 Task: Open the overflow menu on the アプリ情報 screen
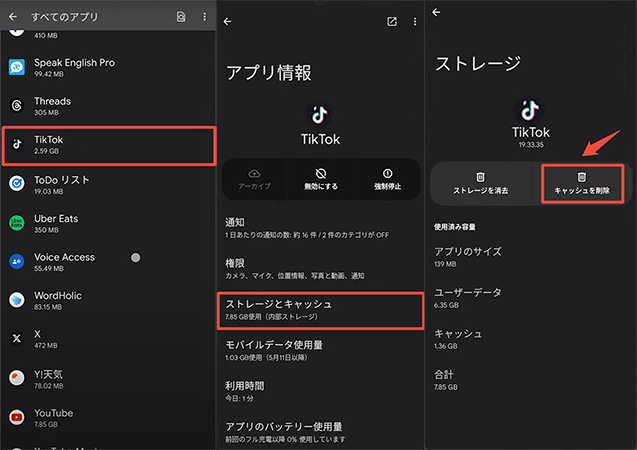point(414,22)
